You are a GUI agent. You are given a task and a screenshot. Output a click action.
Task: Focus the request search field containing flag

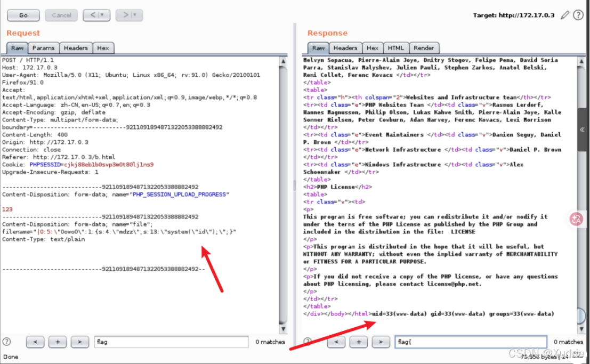171,342
